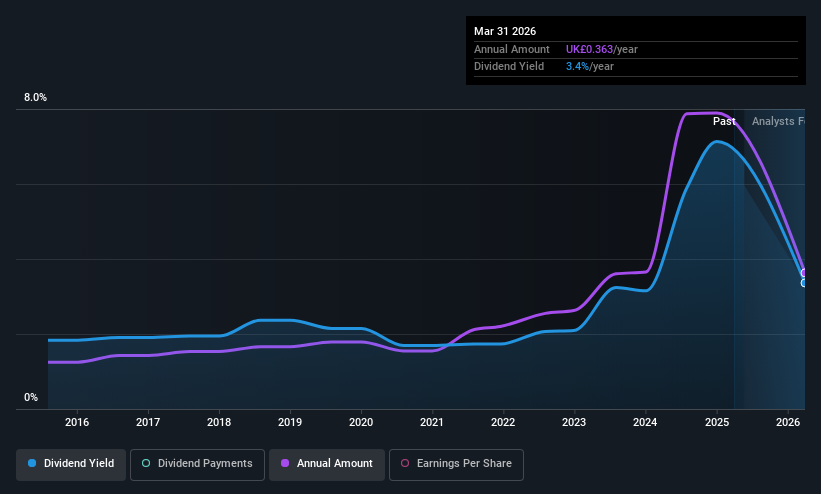Click the 2020 x-axis label
The image size is (821, 494).
pos(361,422)
